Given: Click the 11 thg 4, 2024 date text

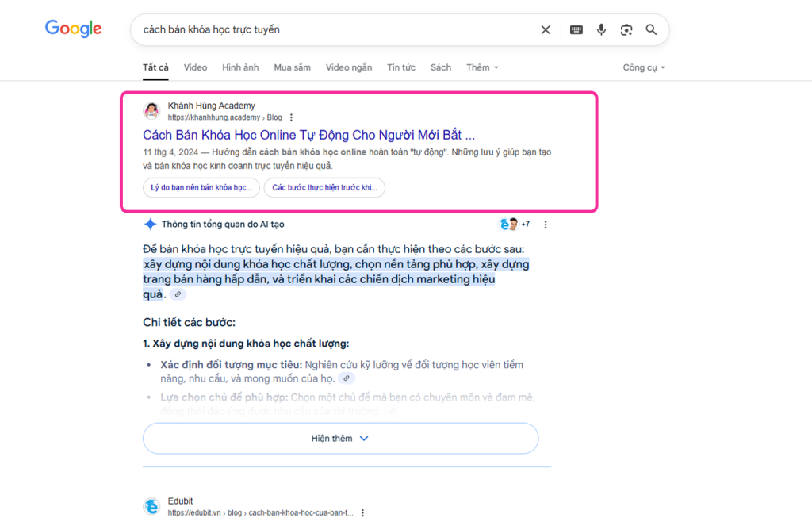Looking at the screenshot, I should pos(170,152).
